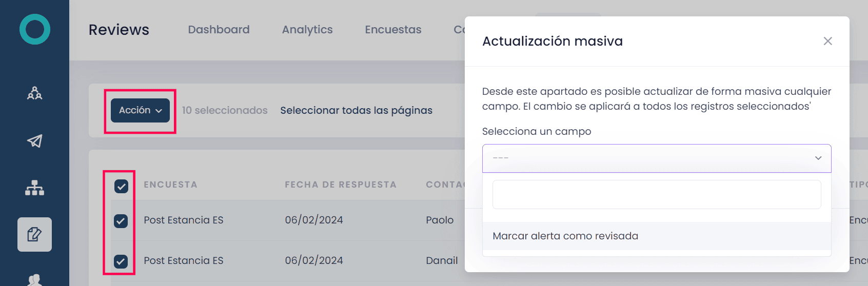Open the users icon at sidebar bottom
Viewport: 868px width, 286px height.
point(35,280)
